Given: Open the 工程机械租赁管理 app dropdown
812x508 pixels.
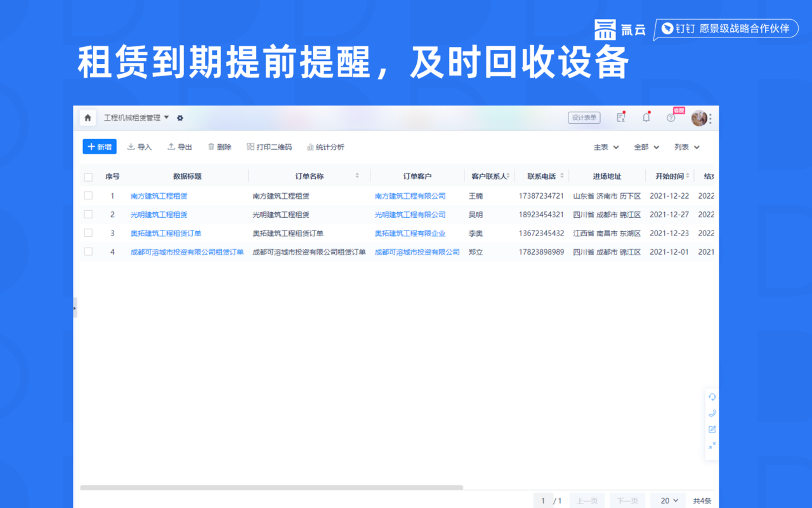Looking at the screenshot, I should tap(136, 118).
